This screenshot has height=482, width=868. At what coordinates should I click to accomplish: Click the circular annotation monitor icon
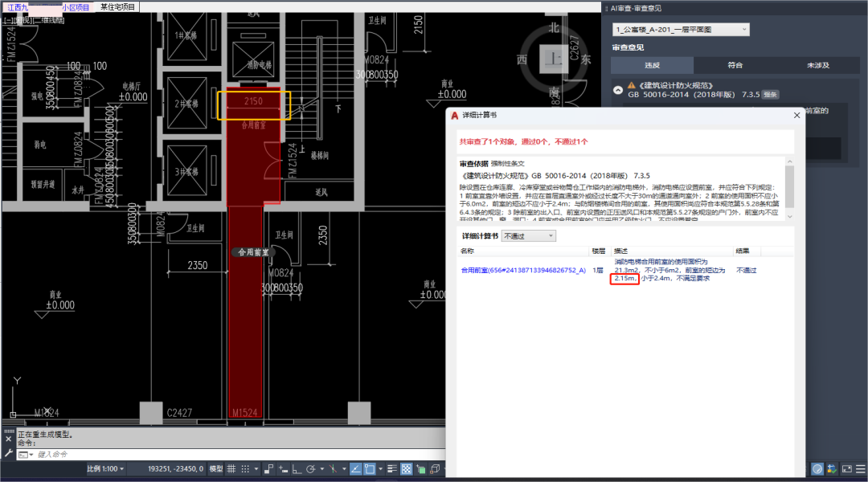click(817, 468)
